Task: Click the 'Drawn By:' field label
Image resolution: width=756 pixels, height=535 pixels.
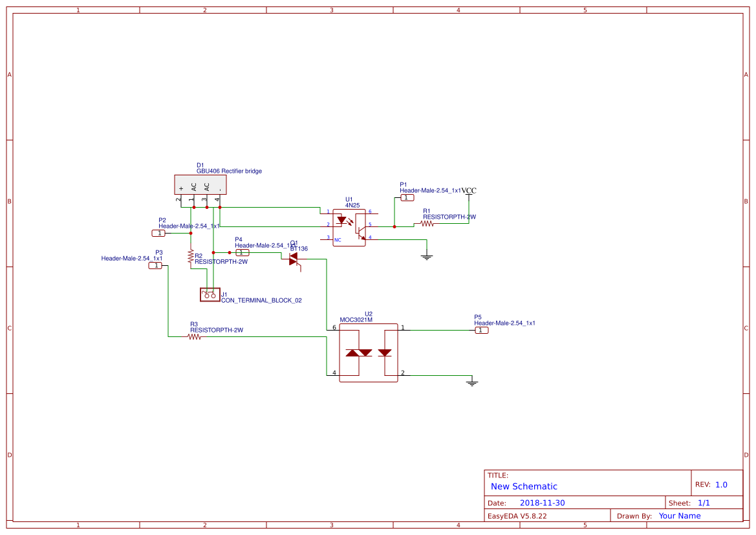Action: pos(634,516)
